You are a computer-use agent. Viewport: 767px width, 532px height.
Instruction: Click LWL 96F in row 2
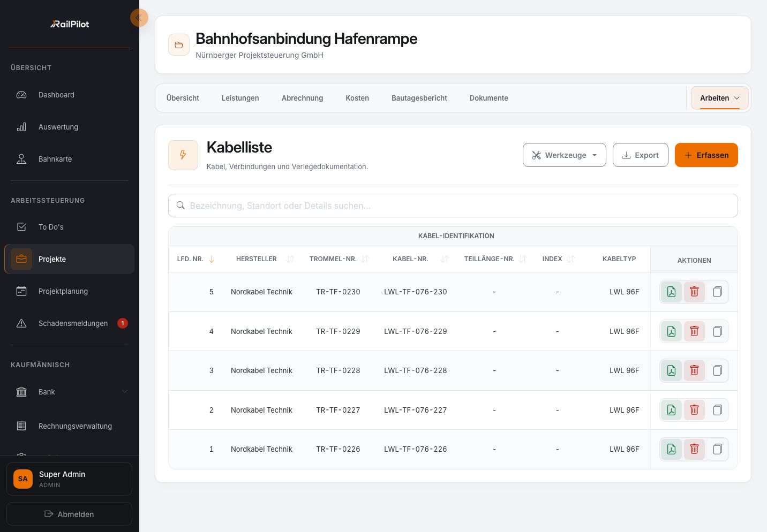point(624,410)
